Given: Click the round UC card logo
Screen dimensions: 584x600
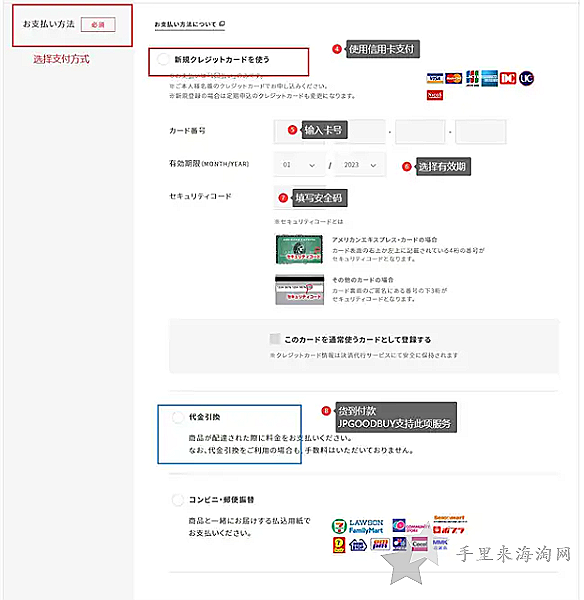Looking at the screenshot, I should tap(527, 78).
